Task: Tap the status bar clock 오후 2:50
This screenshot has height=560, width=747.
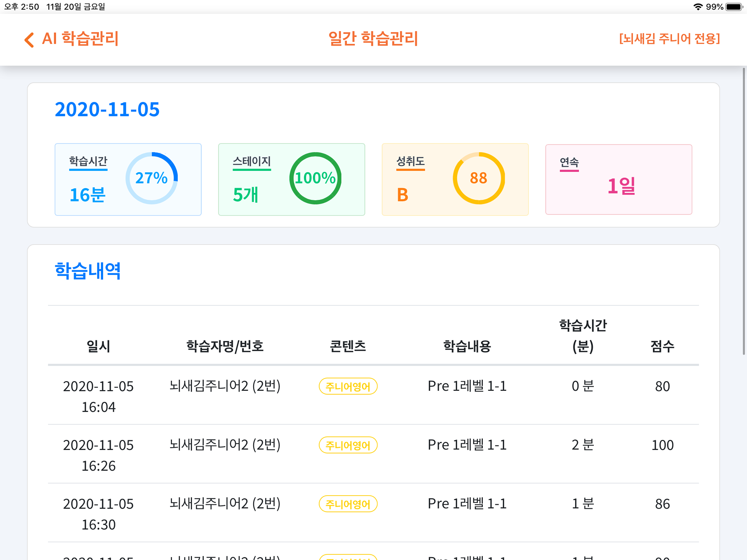Action: tap(21, 7)
